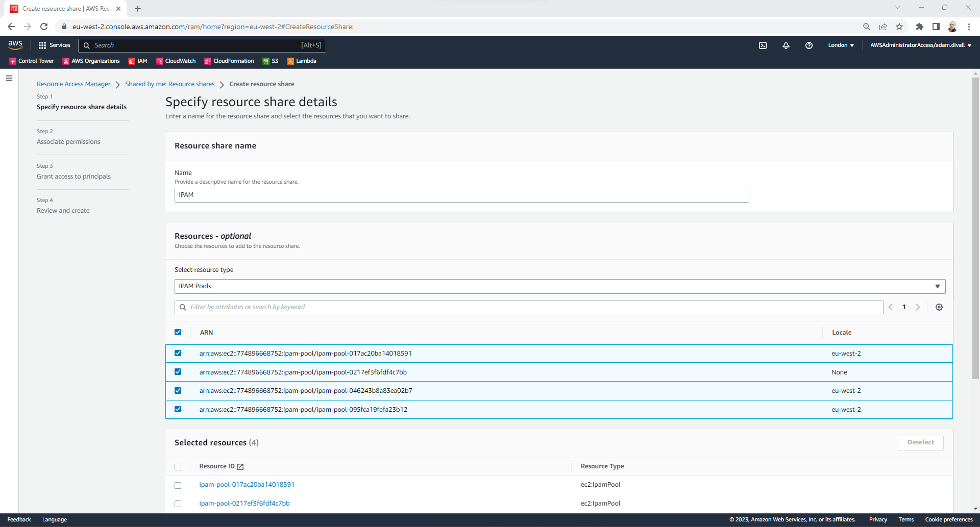Open the AWS Organizations shortcut
Image resolution: width=980 pixels, height=527 pixels.
click(x=91, y=61)
